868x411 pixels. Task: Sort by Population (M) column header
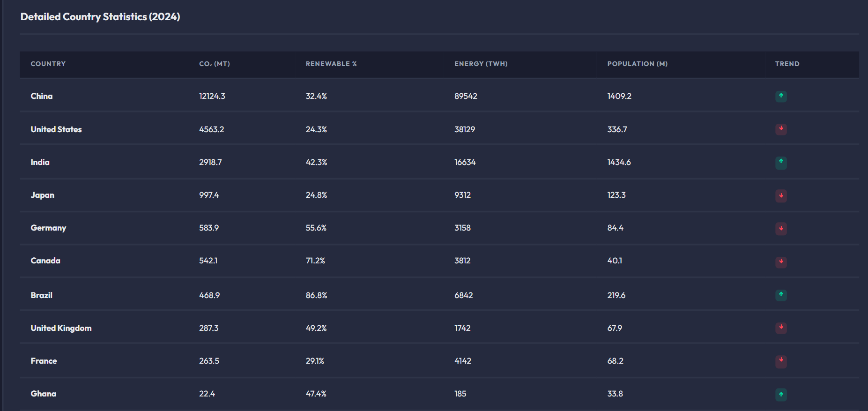click(637, 64)
